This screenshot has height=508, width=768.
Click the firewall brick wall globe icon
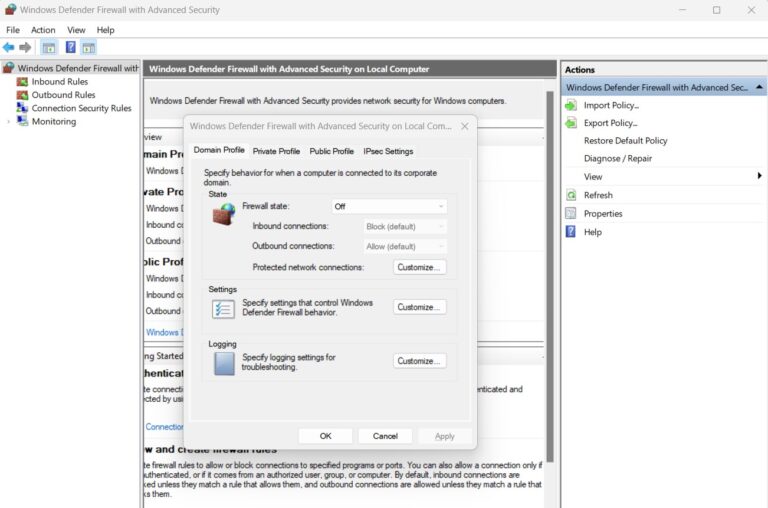[224, 215]
